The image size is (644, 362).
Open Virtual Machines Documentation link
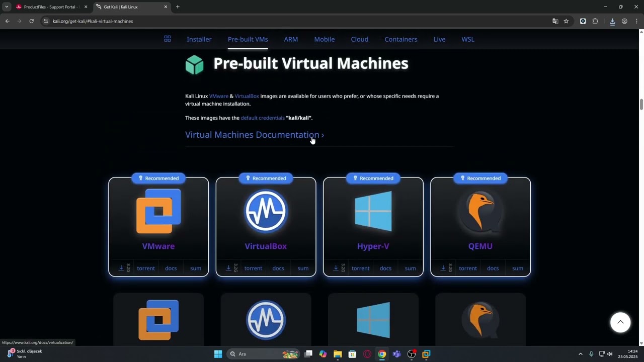pos(255,135)
